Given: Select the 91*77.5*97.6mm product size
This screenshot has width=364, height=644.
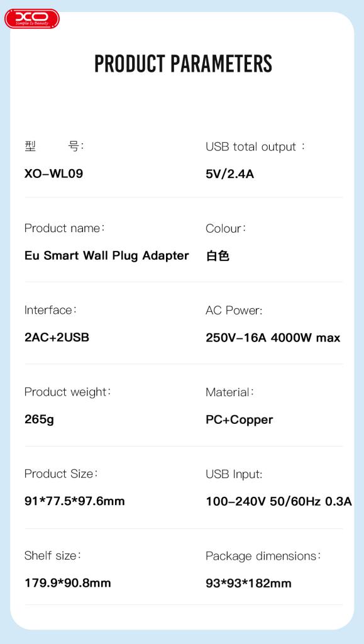Looking at the screenshot, I should tap(74, 501).
